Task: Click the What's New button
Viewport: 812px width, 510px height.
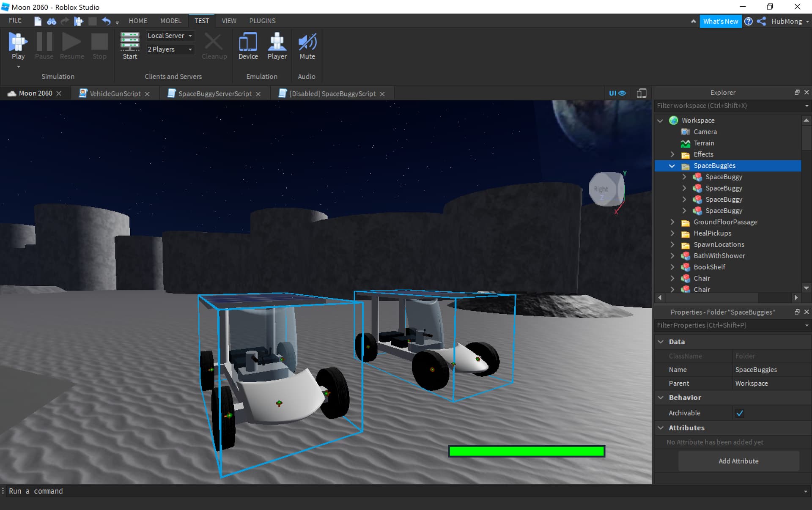Action: click(720, 21)
